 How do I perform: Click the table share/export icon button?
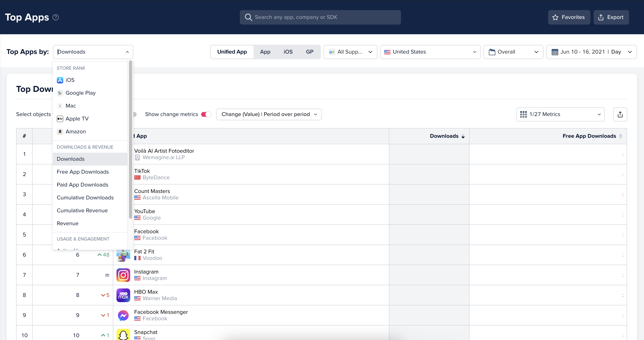pos(620,114)
